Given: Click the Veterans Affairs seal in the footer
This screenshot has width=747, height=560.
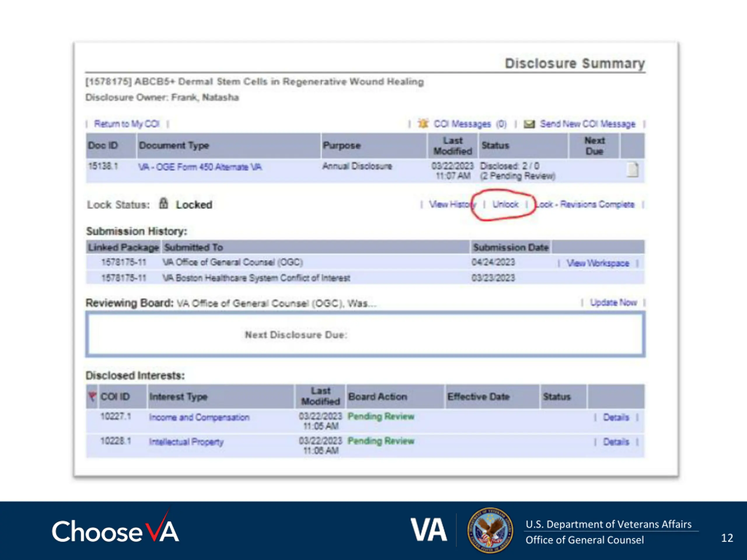Looking at the screenshot, I should [490, 530].
